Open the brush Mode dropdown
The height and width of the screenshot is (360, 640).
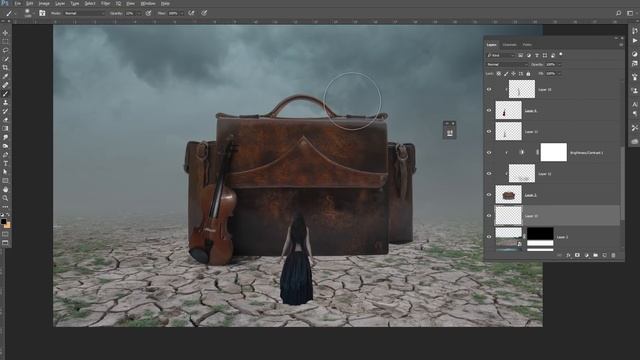click(x=84, y=13)
